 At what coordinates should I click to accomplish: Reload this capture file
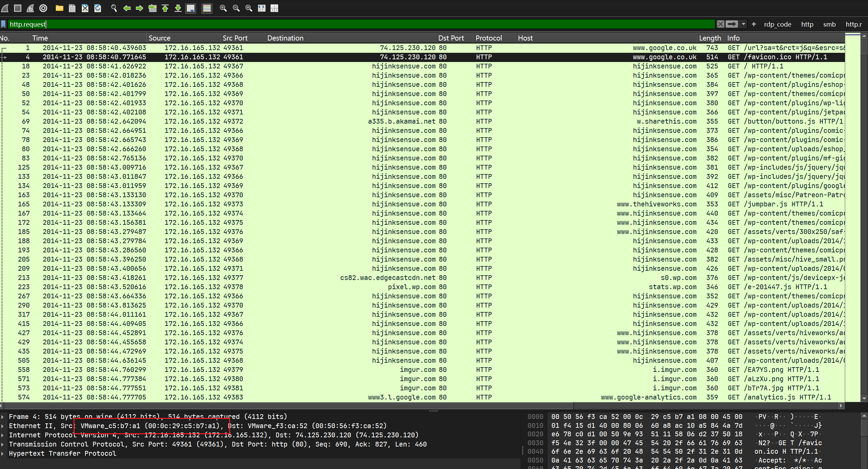click(98, 8)
